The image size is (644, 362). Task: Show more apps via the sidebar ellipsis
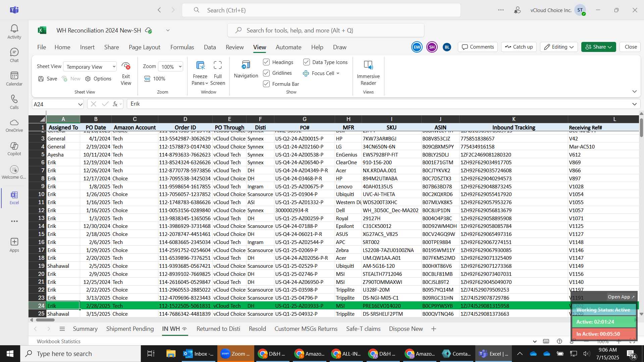[14, 221]
